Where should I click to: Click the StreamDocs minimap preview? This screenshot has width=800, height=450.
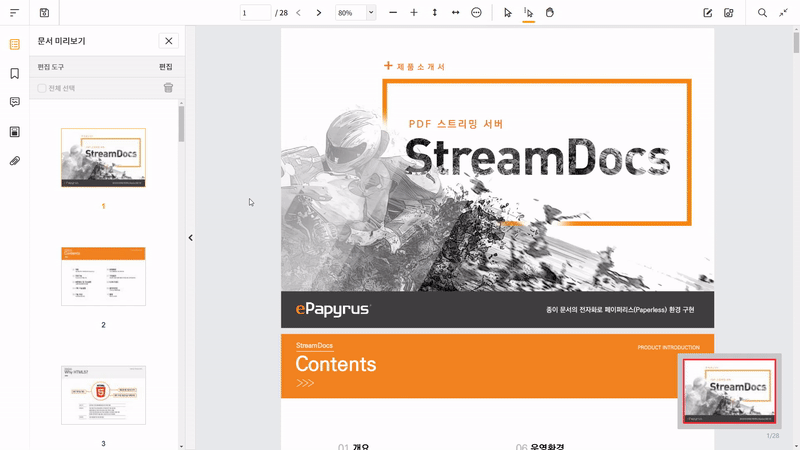[730, 391]
